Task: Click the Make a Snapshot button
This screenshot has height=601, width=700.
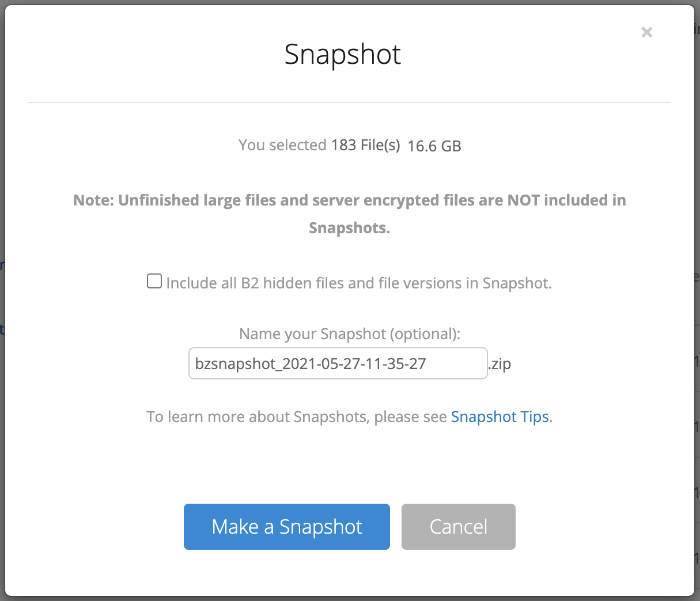Action: pos(287,527)
